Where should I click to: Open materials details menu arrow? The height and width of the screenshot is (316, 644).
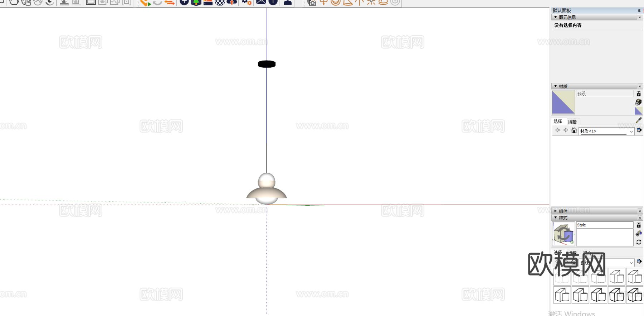point(639,130)
